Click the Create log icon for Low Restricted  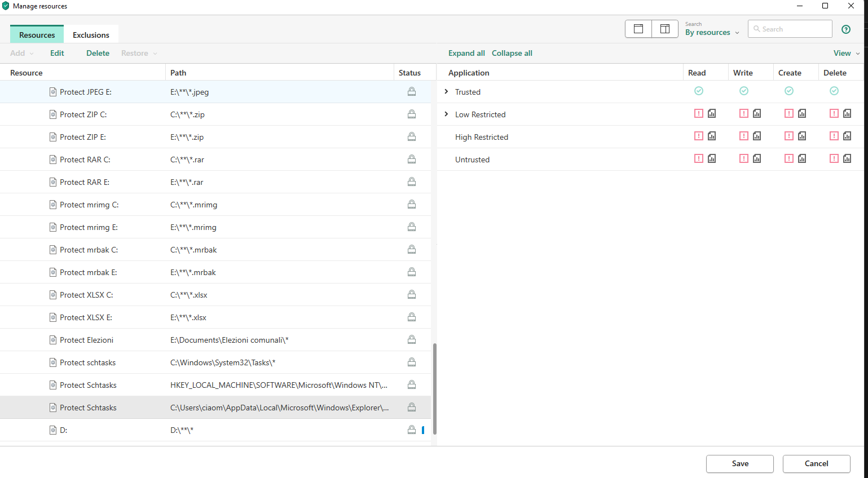click(x=802, y=114)
